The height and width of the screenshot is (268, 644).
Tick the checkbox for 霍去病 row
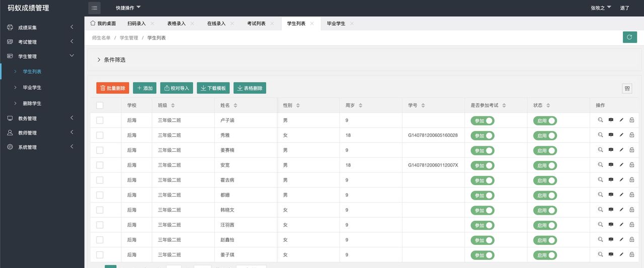click(x=100, y=180)
